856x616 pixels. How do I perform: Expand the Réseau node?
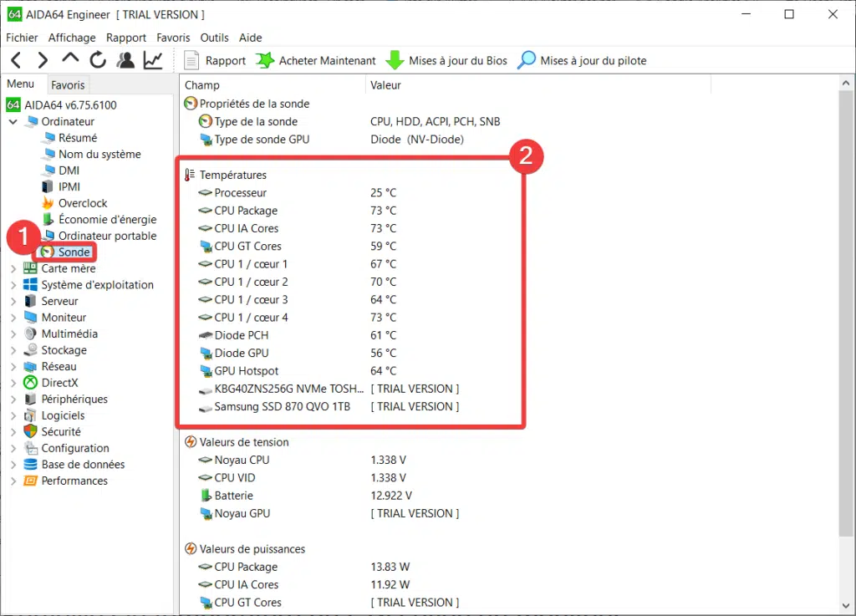13,367
